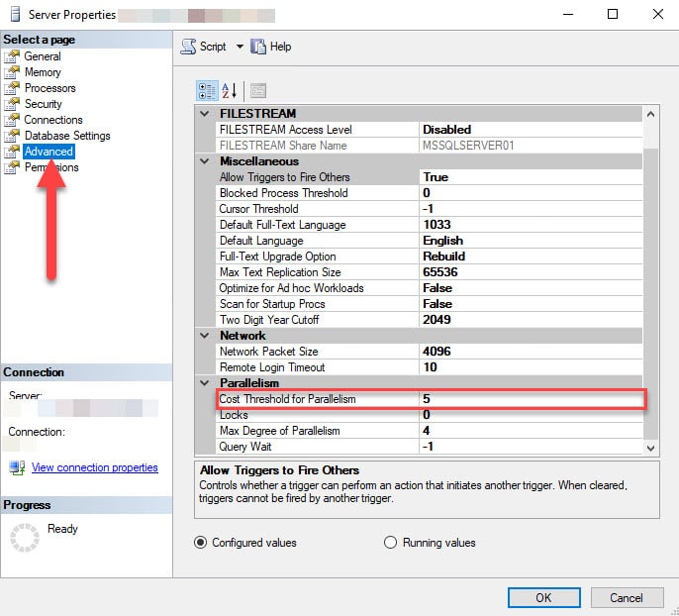Viewport: 679px width, 616px height.
Task: Open the Processors page
Action: pyautogui.click(x=50, y=88)
